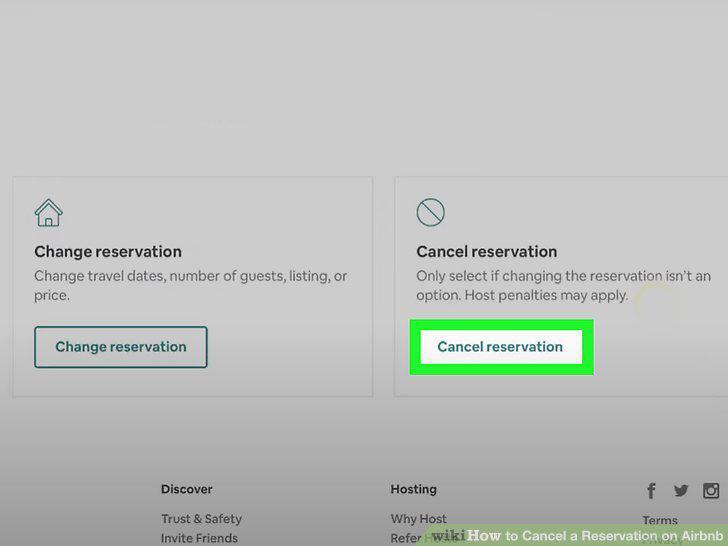This screenshot has width=728, height=546.
Task: Click the Change reservation button
Action: click(x=121, y=347)
